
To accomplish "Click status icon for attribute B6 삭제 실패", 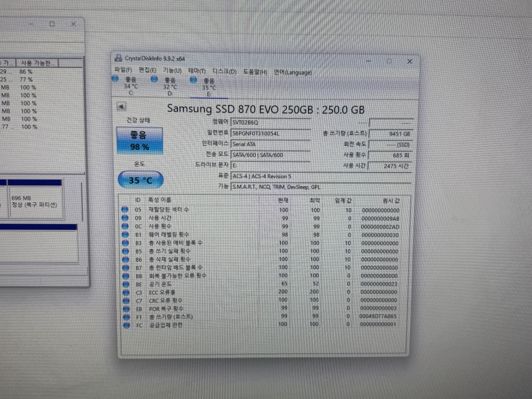I will point(126,259).
